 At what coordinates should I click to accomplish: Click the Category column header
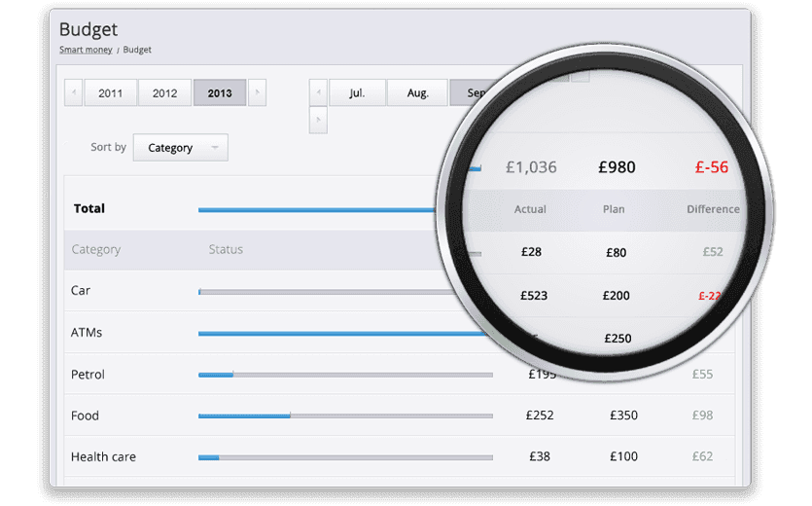tap(95, 250)
